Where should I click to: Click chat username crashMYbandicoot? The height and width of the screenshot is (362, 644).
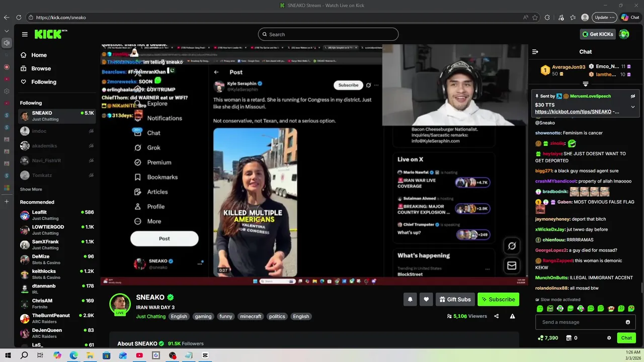click(555, 181)
